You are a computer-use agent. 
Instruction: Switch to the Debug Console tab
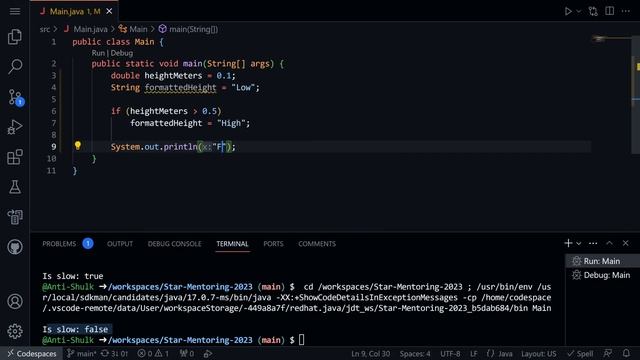174,244
